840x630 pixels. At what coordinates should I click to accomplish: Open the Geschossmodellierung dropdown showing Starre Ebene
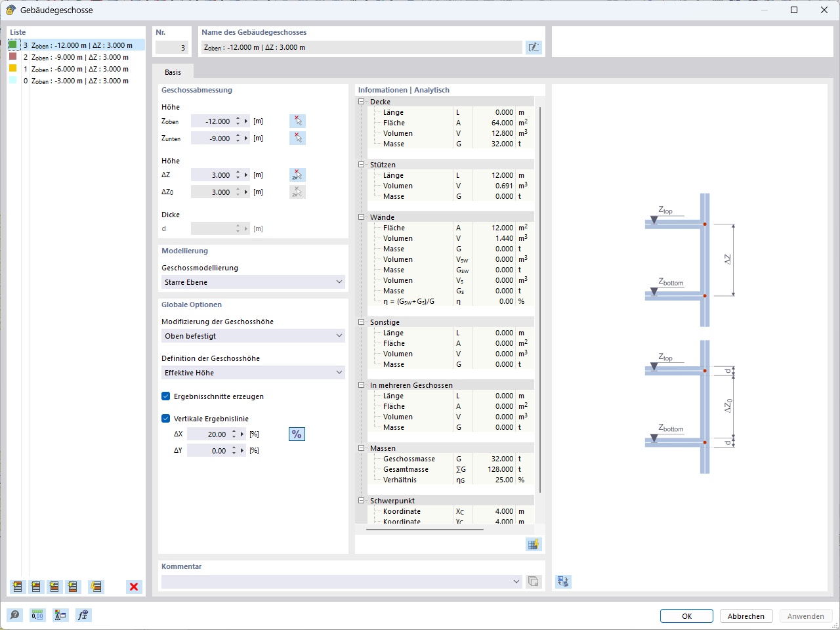pyautogui.click(x=253, y=282)
